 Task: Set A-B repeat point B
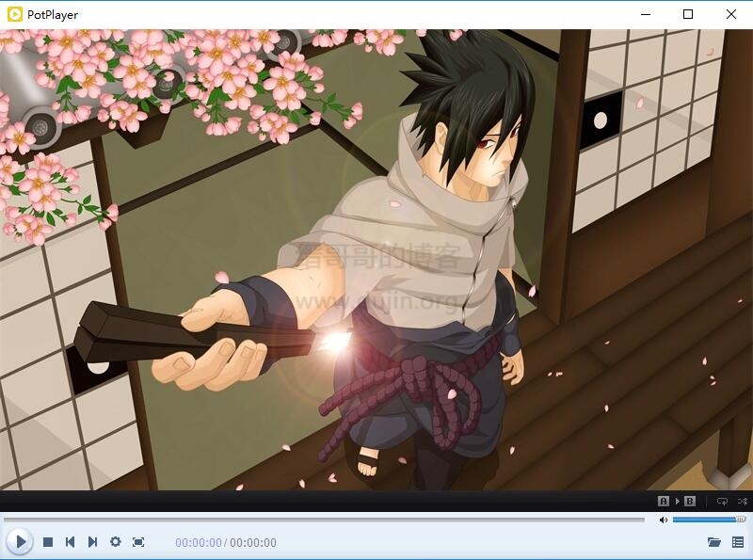tap(690, 502)
